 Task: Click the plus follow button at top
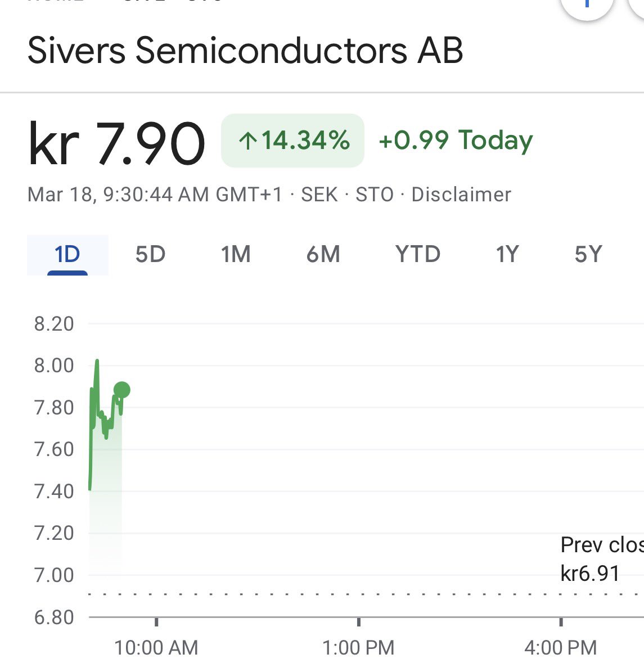pos(587,4)
